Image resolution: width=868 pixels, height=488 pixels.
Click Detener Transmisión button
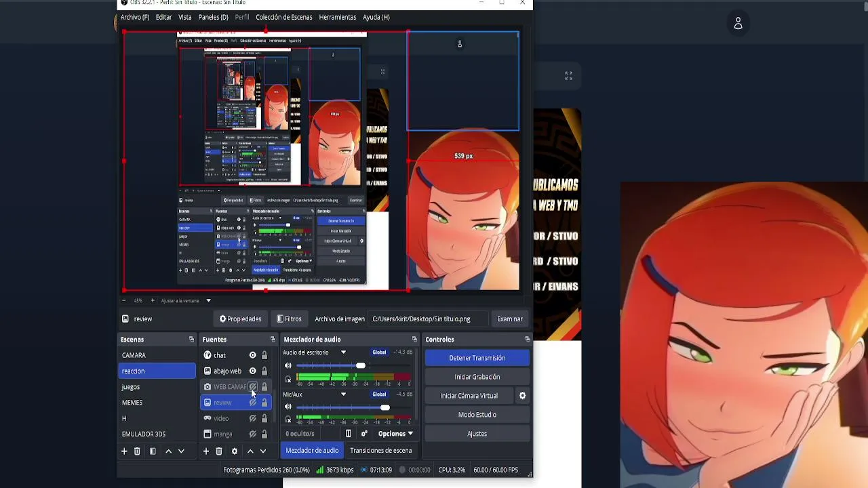(477, 358)
